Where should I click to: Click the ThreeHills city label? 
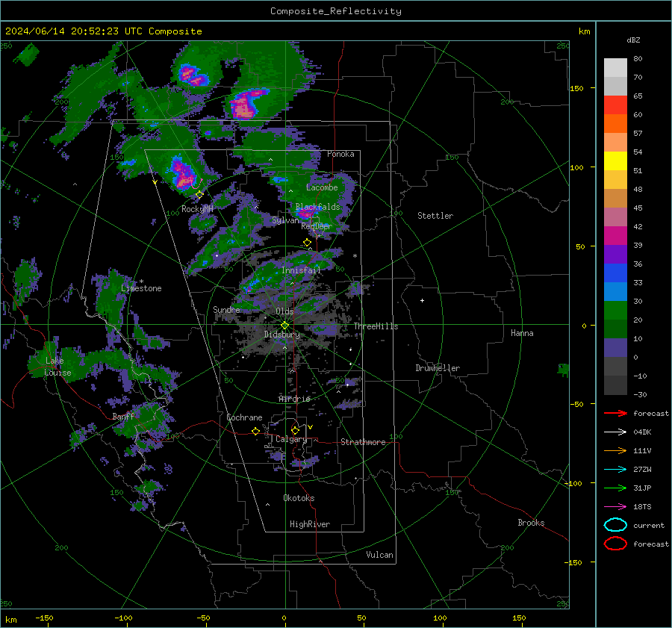coord(376,326)
